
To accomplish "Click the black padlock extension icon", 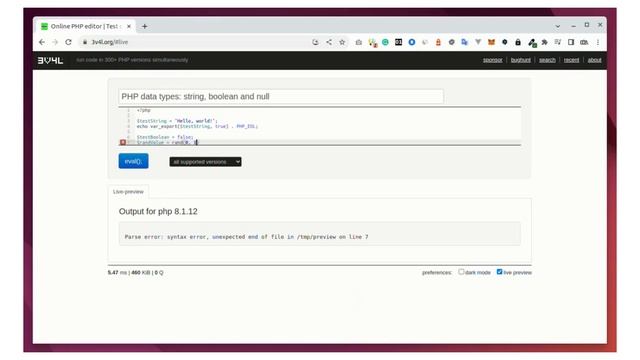I will pyautogui.click(x=518, y=42).
